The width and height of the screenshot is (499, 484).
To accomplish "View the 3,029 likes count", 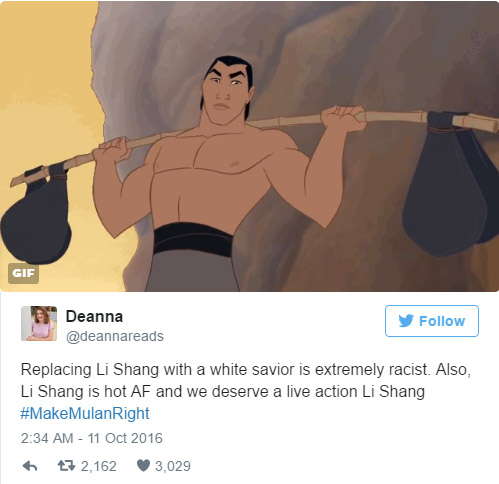I will [x=173, y=466].
